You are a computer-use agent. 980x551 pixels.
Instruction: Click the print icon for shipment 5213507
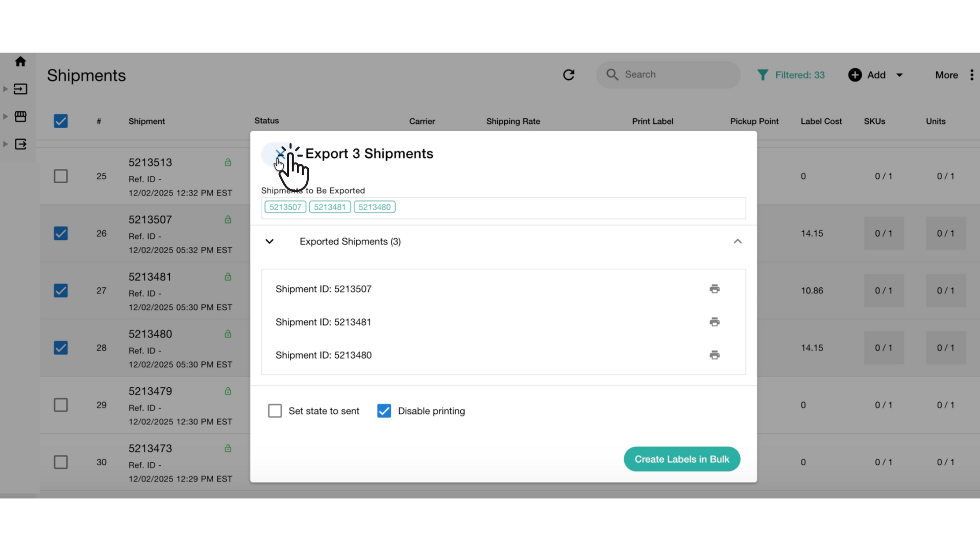click(715, 289)
